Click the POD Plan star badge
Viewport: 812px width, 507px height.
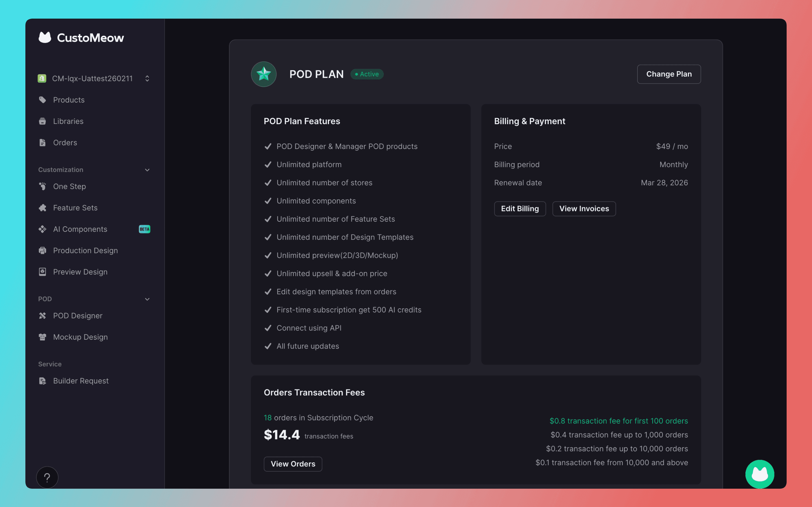pos(264,74)
